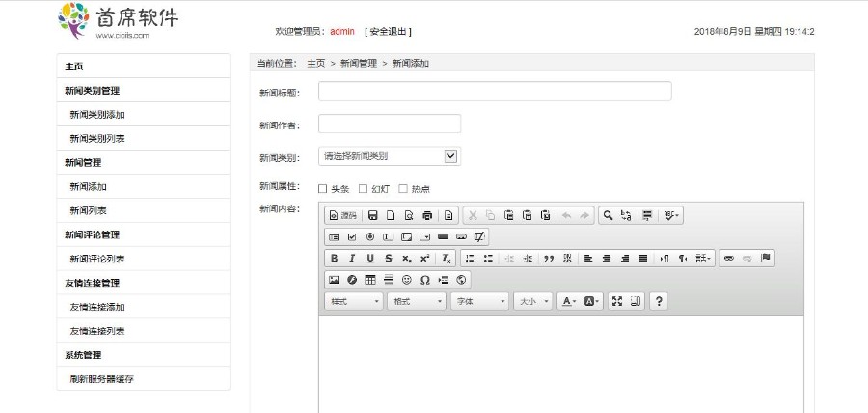Insert a Hidden Field form element
The image size is (868, 413).
479,237
